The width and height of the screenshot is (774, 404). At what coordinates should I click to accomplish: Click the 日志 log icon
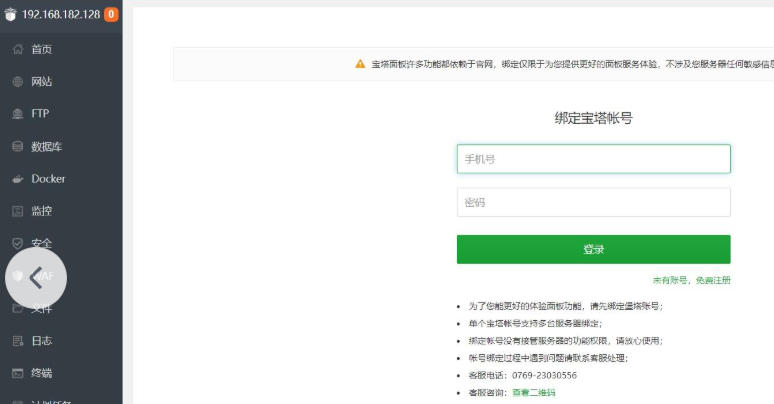pos(18,341)
